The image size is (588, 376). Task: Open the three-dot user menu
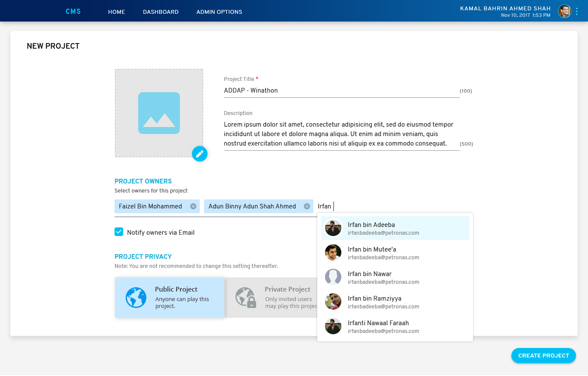point(577,12)
